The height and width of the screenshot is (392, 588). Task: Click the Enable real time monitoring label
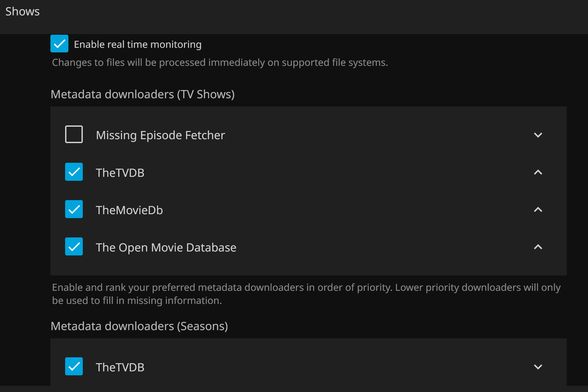(x=137, y=44)
